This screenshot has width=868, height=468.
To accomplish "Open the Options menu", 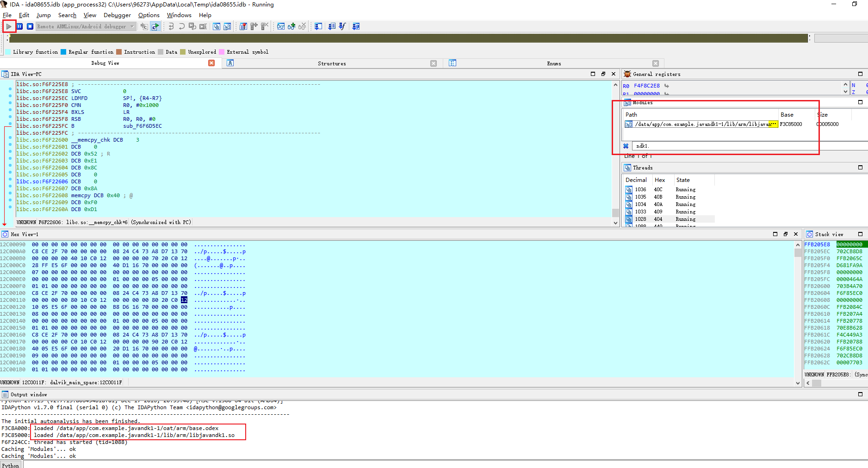I will pos(149,15).
